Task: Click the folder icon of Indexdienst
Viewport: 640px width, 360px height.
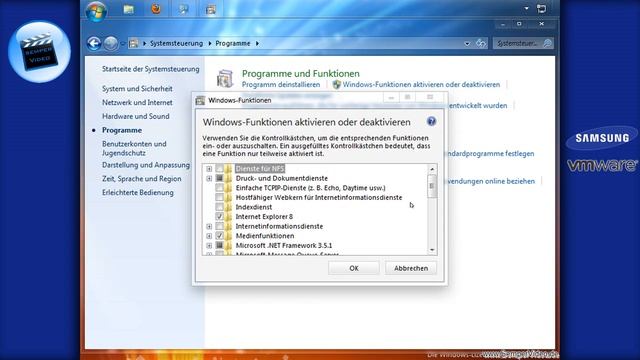Action: click(228, 207)
